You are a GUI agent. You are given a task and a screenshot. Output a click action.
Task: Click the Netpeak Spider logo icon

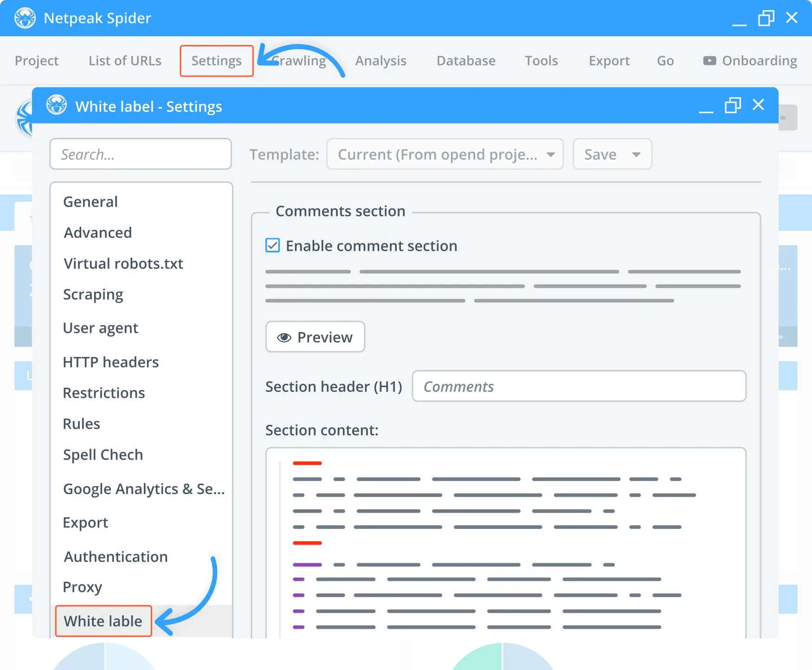[x=25, y=18]
